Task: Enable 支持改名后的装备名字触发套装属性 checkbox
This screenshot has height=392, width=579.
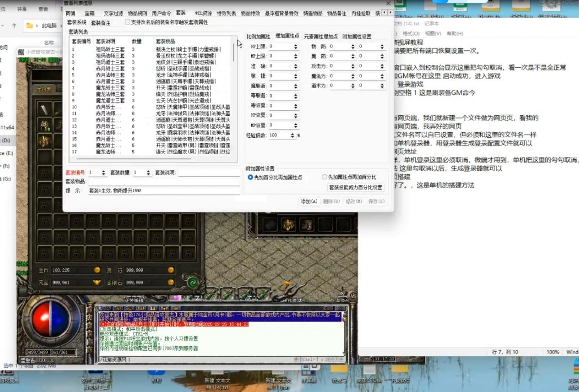Action: (127, 22)
